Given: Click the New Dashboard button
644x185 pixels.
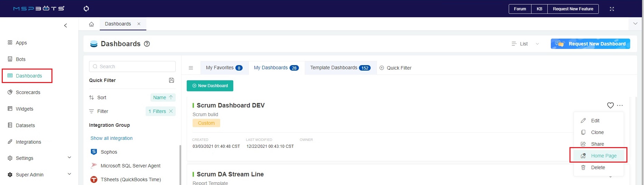Looking at the screenshot, I should [x=210, y=86].
